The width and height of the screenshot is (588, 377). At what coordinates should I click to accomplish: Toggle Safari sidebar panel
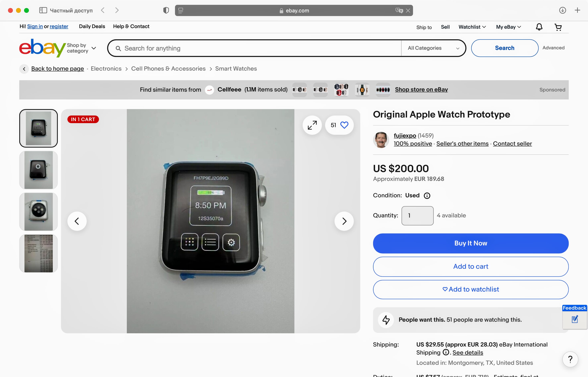[43, 10]
